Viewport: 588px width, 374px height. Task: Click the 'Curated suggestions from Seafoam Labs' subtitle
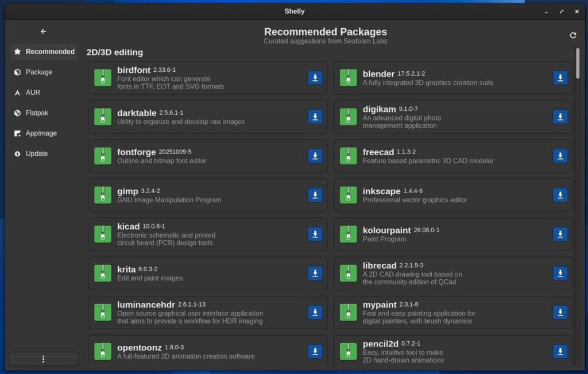[x=326, y=41]
